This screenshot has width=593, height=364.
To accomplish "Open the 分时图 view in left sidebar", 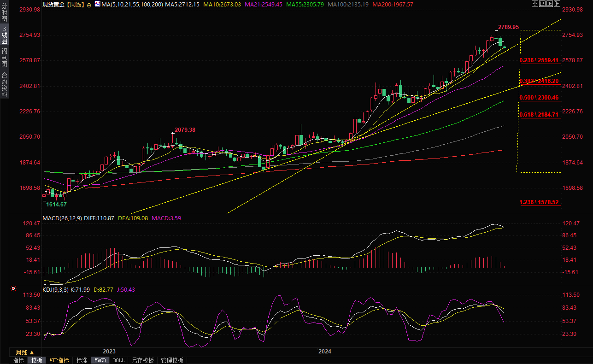I will point(4,12).
